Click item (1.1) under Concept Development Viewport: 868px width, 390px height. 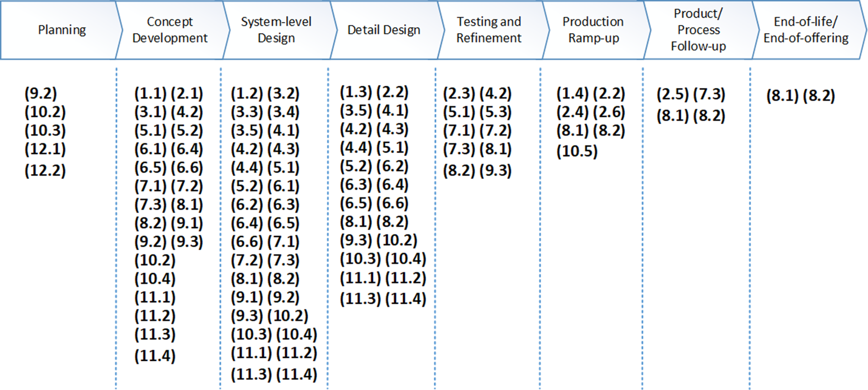151,94
